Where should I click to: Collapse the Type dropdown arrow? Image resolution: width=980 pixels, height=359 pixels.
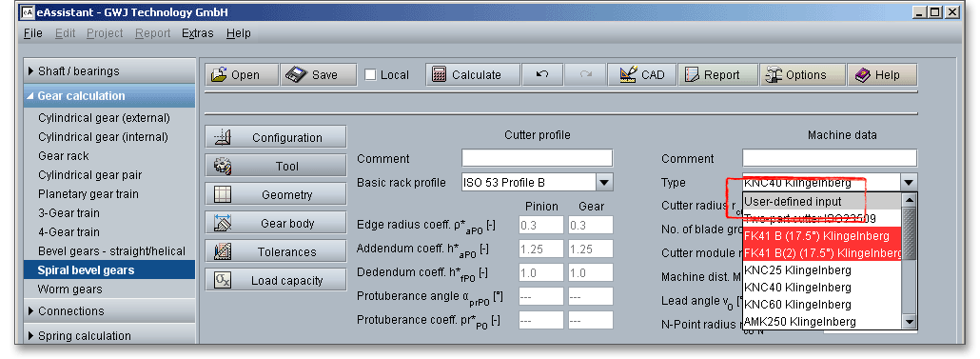point(908,183)
